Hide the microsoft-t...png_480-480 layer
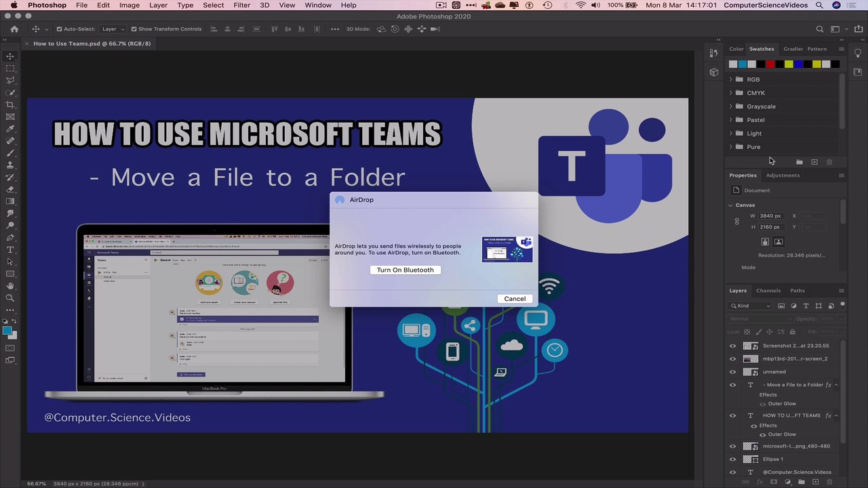This screenshot has width=868, height=488. pos(732,446)
